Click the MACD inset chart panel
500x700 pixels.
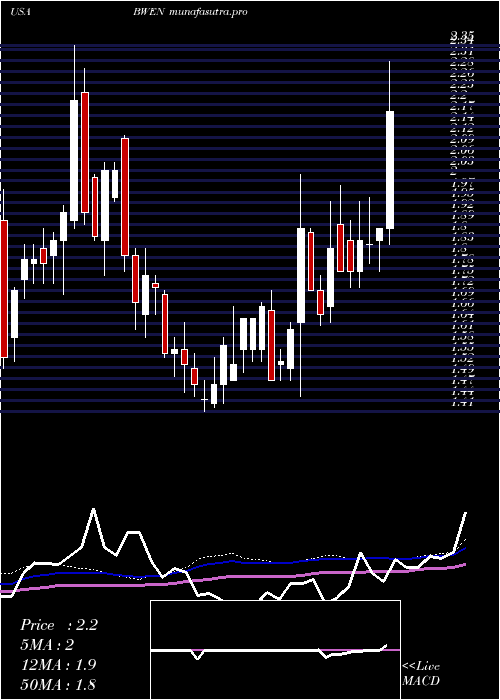275,650
